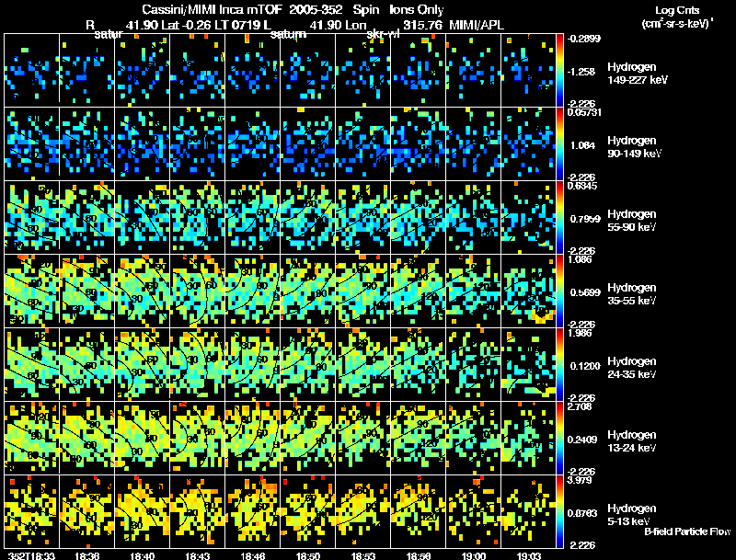Click color scale bar for 35-55 keV row
Viewport: 736px width, 560px height.
click(559, 291)
